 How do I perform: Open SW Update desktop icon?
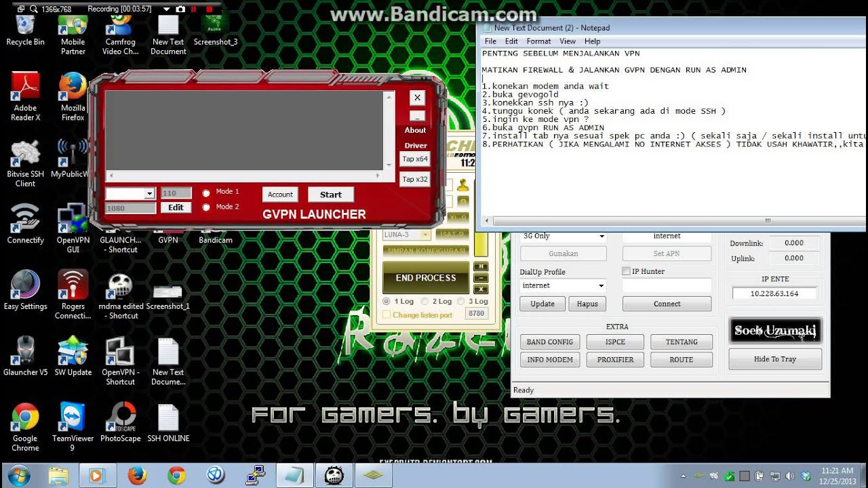click(73, 356)
